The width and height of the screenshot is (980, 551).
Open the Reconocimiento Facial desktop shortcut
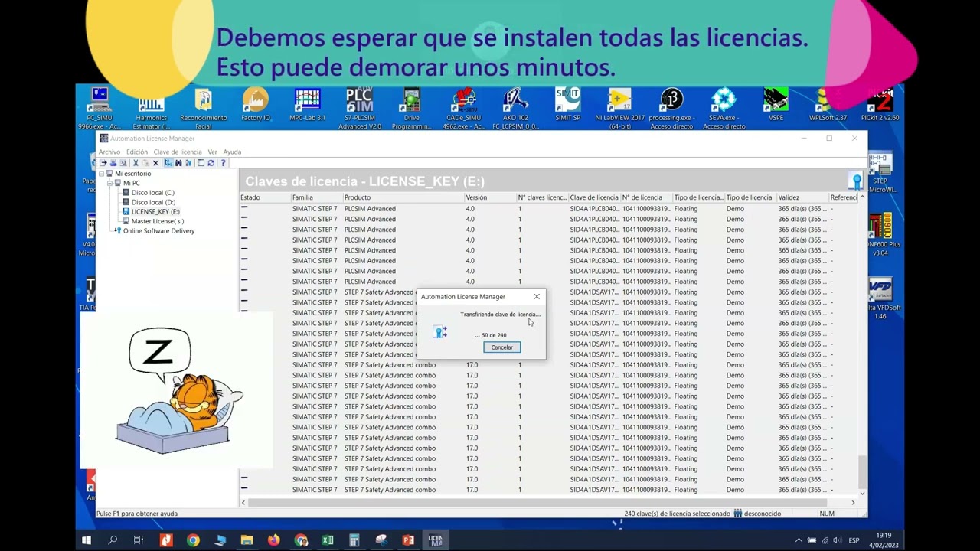click(x=203, y=108)
